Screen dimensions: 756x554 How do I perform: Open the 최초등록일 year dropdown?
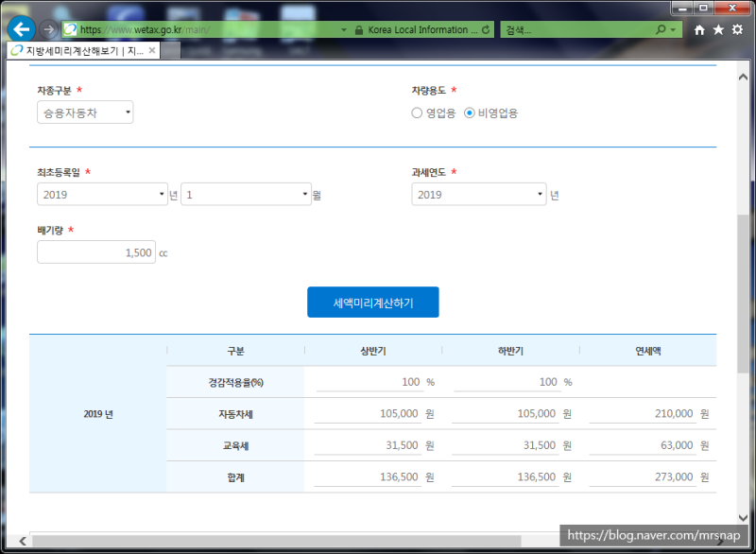(102, 195)
